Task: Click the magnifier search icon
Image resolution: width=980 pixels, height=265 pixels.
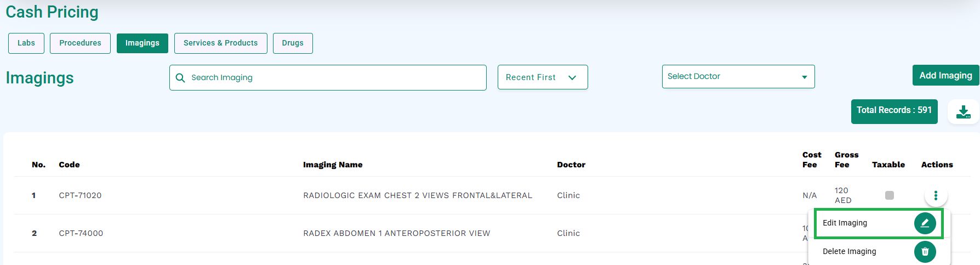Action: [180, 78]
